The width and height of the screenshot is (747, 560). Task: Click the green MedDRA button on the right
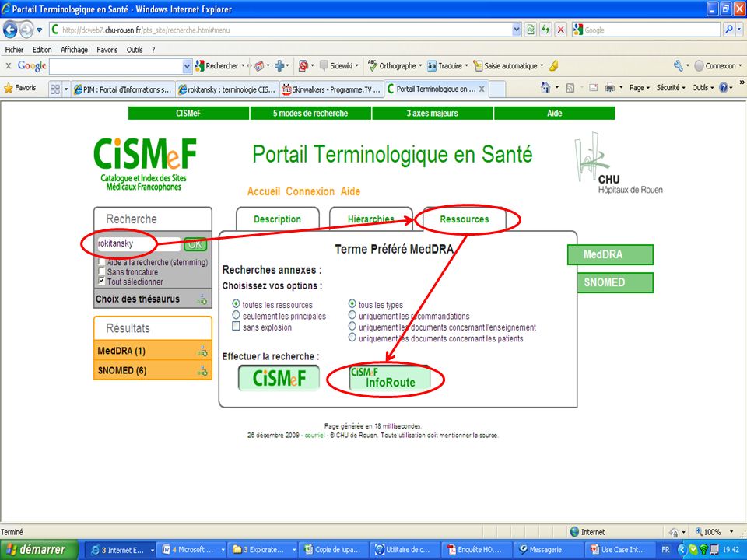click(610, 255)
